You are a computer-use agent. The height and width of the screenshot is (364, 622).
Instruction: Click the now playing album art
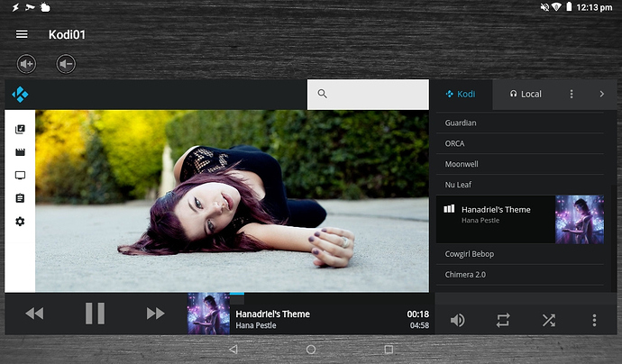[208, 314]
